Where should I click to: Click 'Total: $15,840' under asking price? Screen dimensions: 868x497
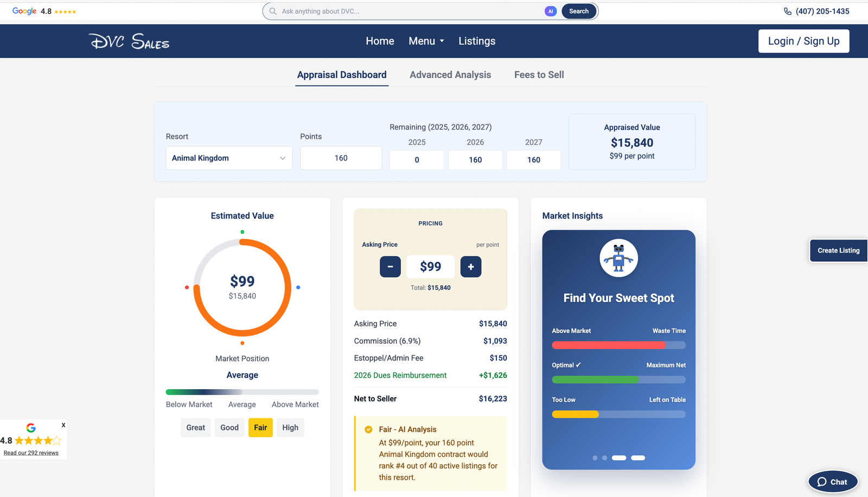coord(431,288)
